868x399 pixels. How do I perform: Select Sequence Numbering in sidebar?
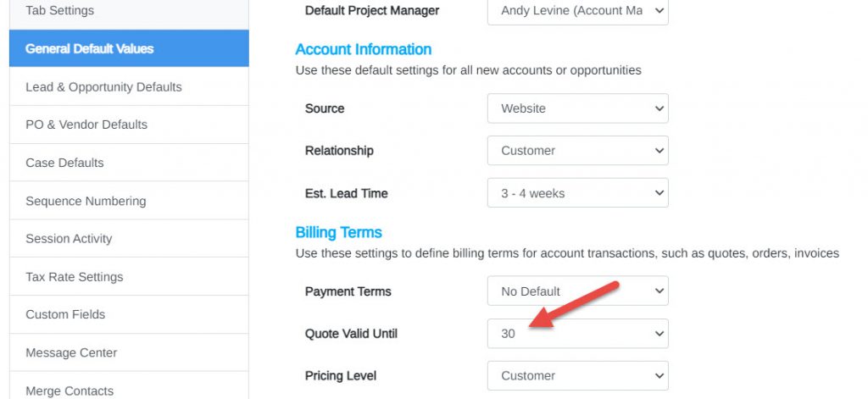[129, 201]
